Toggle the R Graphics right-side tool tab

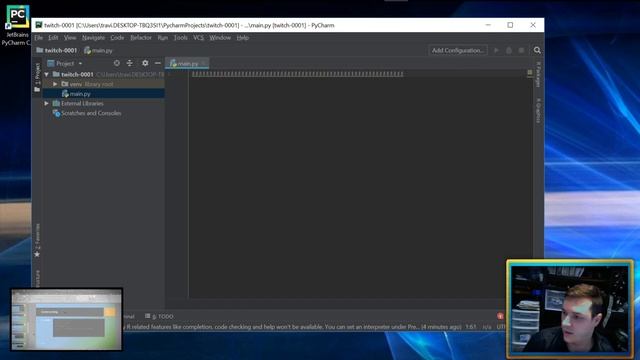538,110
